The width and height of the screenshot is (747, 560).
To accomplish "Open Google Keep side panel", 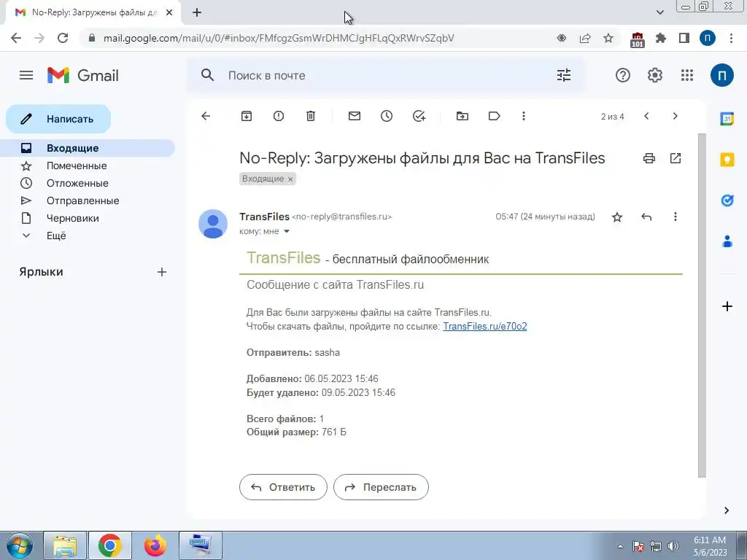I will 727,160.
